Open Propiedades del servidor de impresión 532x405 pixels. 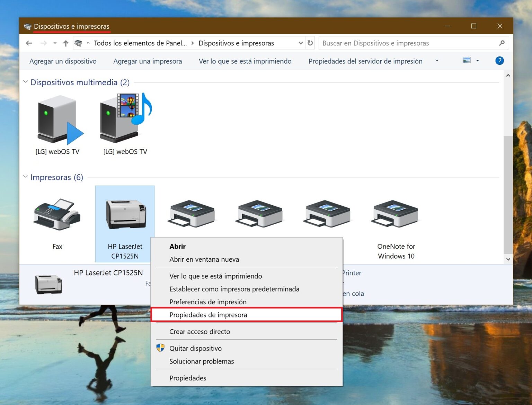tap(365, 61)
